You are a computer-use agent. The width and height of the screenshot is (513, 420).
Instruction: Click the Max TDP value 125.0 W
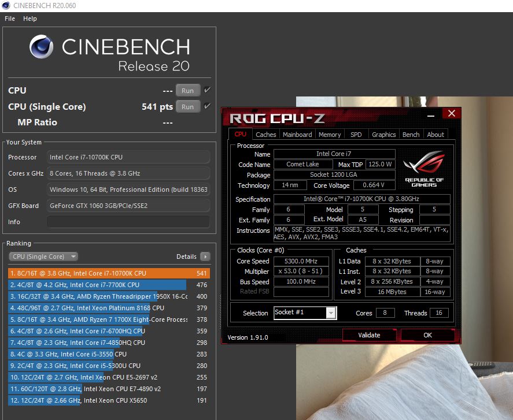coord(380,164)
